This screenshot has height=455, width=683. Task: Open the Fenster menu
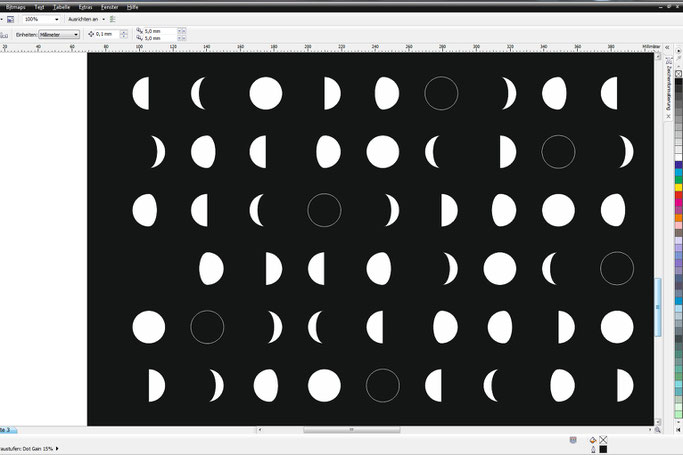pyautogui.click(x=109, y=7)
